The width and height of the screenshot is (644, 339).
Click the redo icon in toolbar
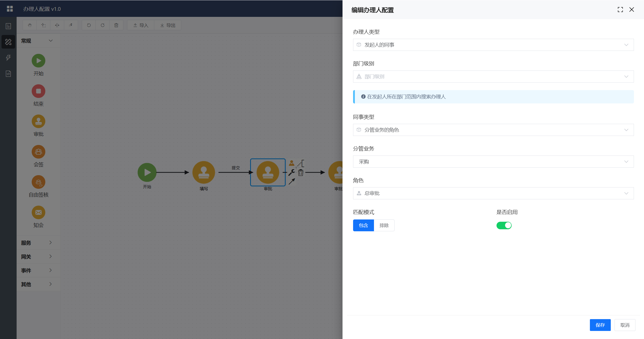tap(102, 25)
